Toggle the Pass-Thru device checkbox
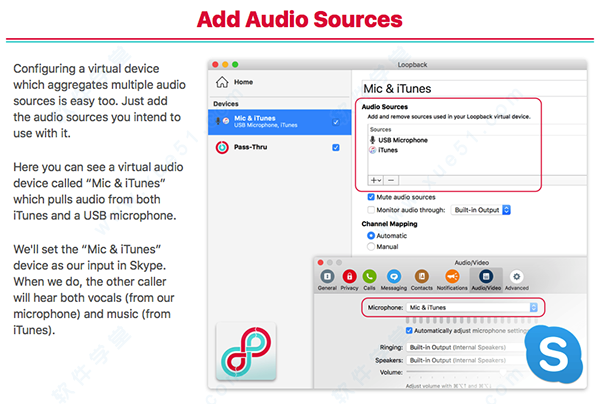This screenshot has width=600, height=404. [x=336, y=147]
